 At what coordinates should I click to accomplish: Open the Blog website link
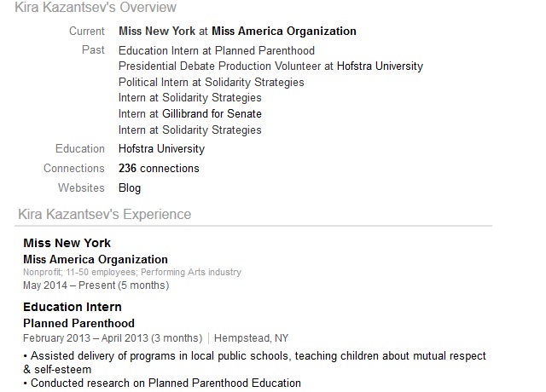click(130, 187)
